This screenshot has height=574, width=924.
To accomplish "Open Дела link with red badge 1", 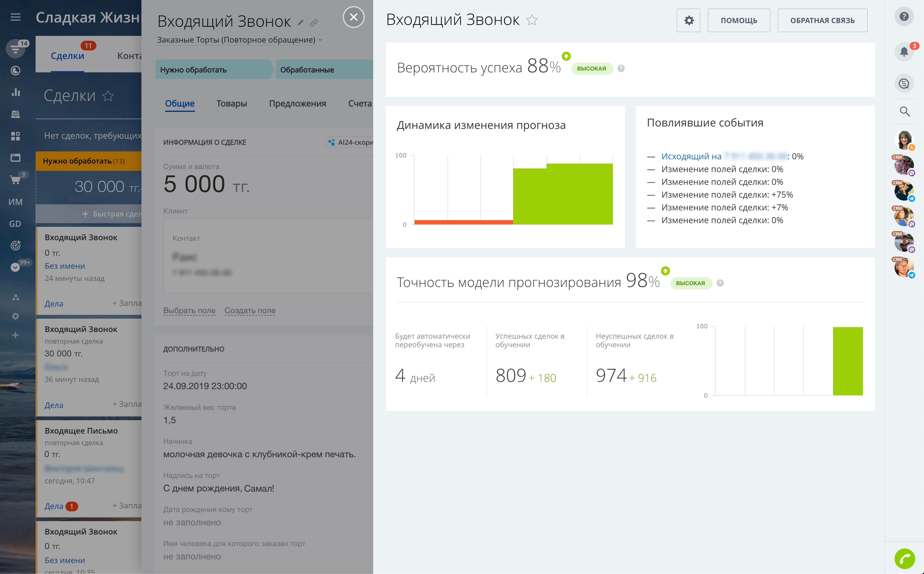I will [54, 506].
